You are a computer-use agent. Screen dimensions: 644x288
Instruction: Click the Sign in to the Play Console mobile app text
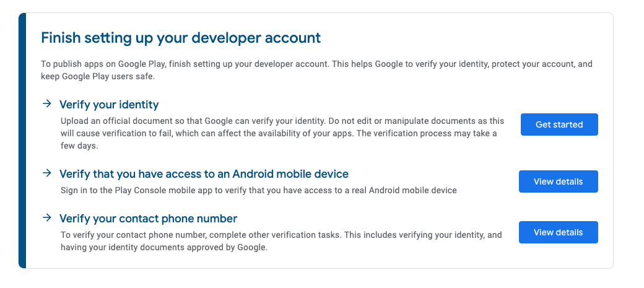tap(258, 190)
